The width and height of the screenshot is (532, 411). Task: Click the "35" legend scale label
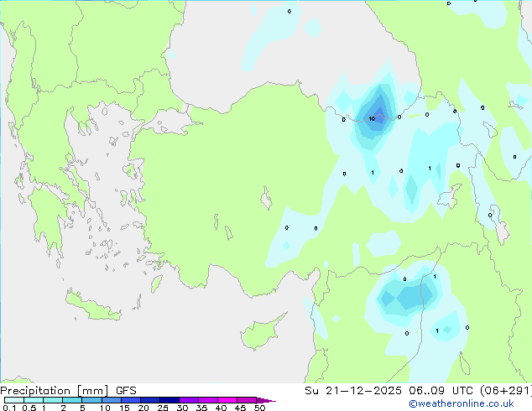(201, 408)
